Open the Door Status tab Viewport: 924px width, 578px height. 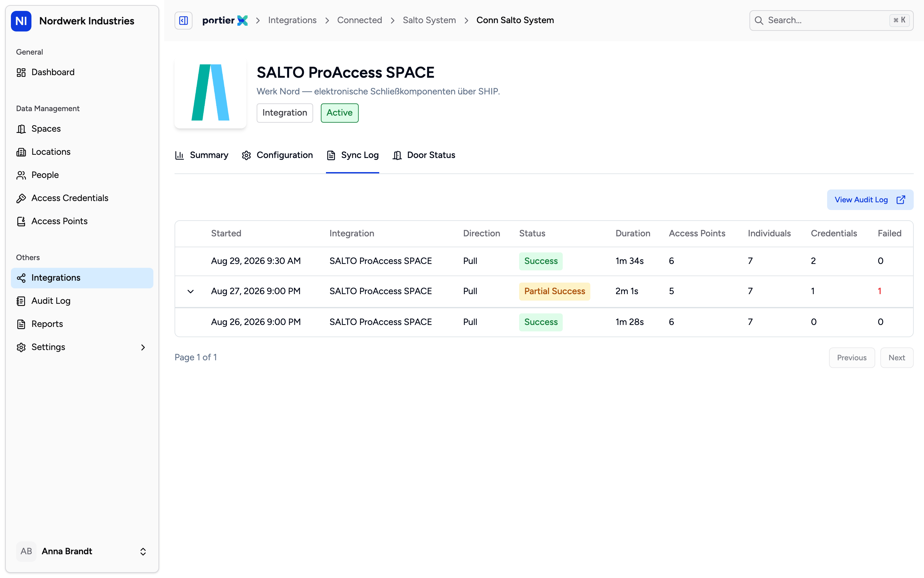424,155
